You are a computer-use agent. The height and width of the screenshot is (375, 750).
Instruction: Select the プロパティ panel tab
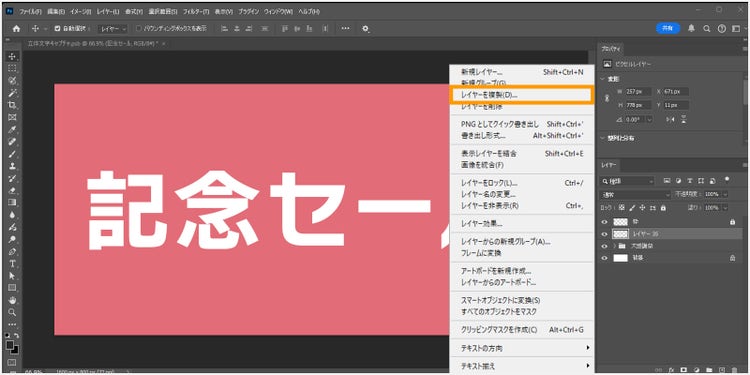click(x=611, y=49)
